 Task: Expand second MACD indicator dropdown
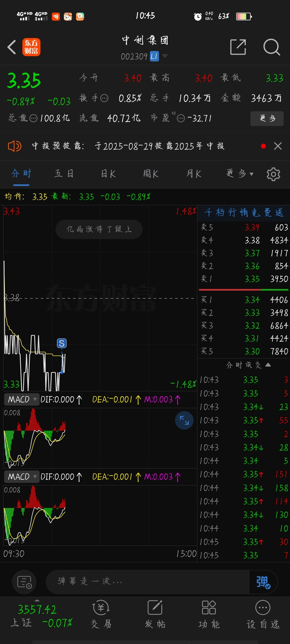22,477
